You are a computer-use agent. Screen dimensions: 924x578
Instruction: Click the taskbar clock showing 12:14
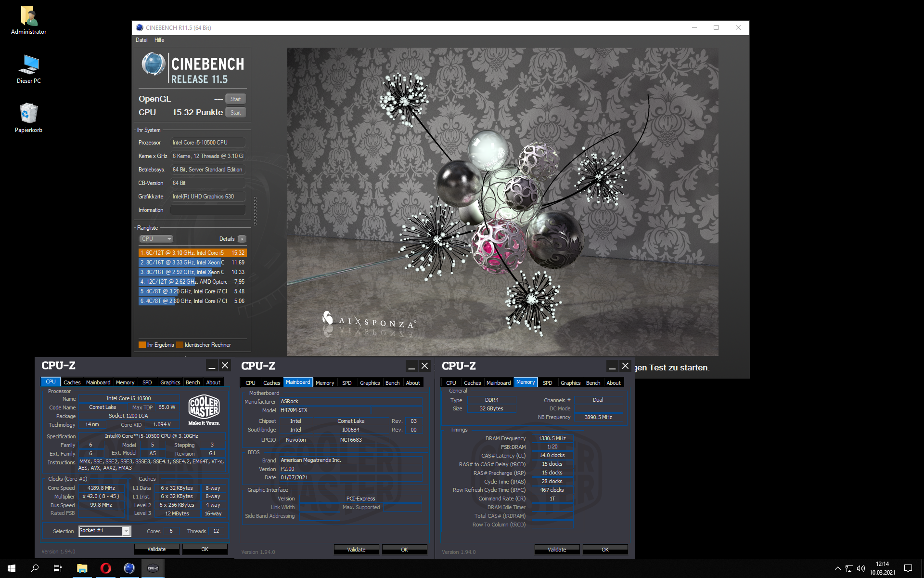pyautogui.click(x=882, y=568)
